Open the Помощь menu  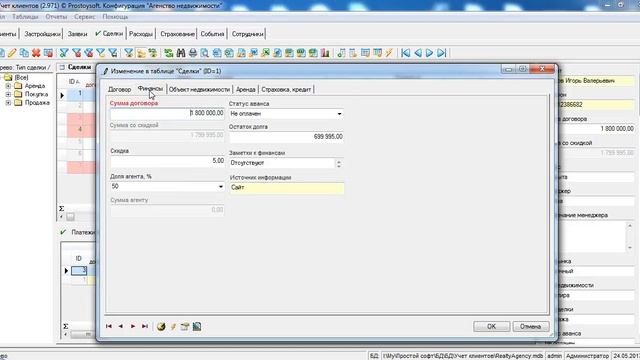[115, 17]
